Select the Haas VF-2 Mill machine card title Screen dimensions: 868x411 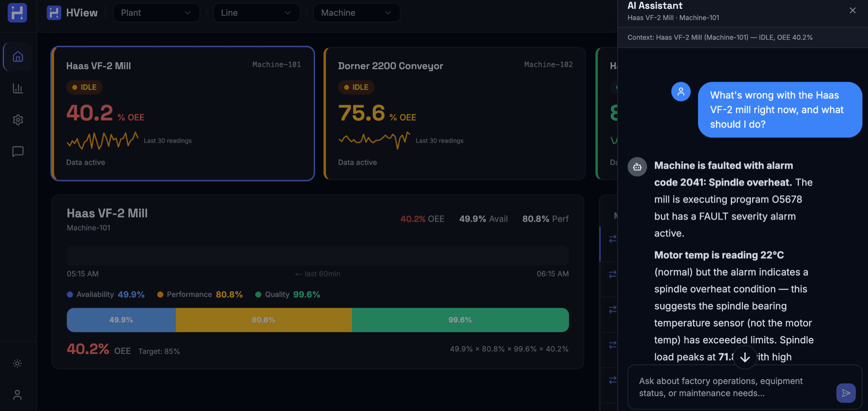tap(99, 66)
